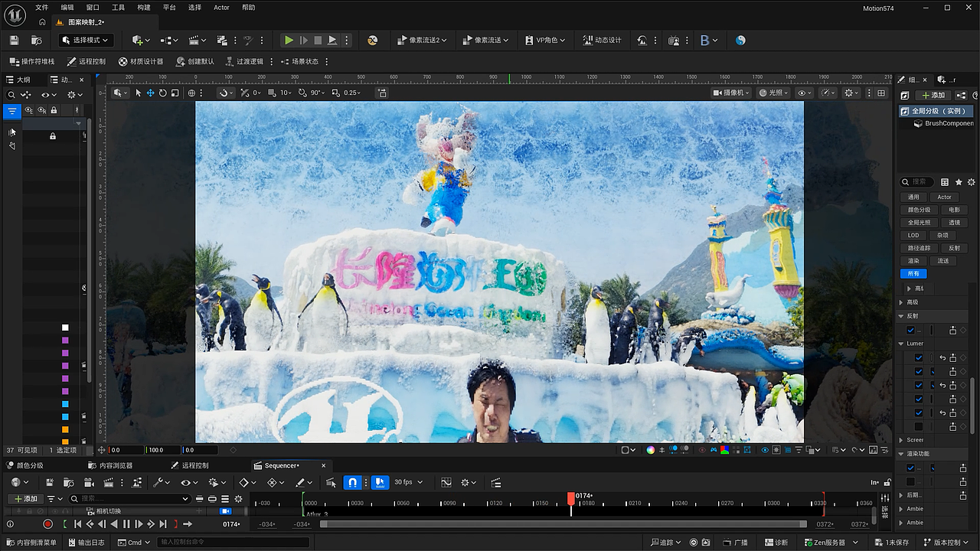Image resolution: width=980 pixels, height=551 pixels.
Task: Switch to the 颜色分级 tab
Action: 25,465
